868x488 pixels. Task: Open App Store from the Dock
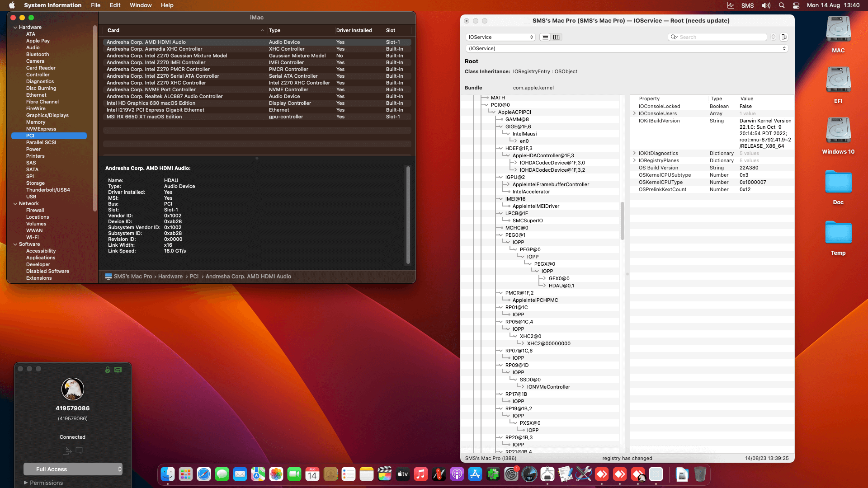475,474
